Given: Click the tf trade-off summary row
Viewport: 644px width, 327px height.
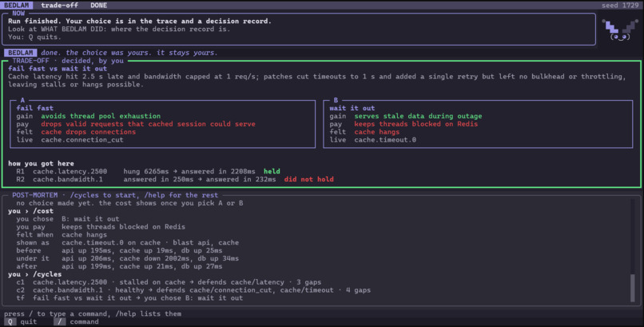Looking at the screenshot, I should (x=129, y=298).
